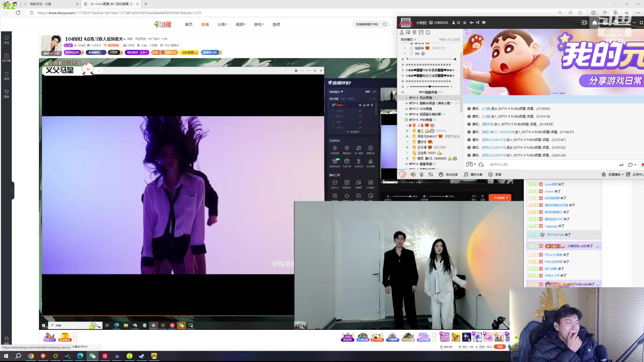The image size is (644, 362).
Task: Click the Douyu search box
Action: click(x=371, y=24)
